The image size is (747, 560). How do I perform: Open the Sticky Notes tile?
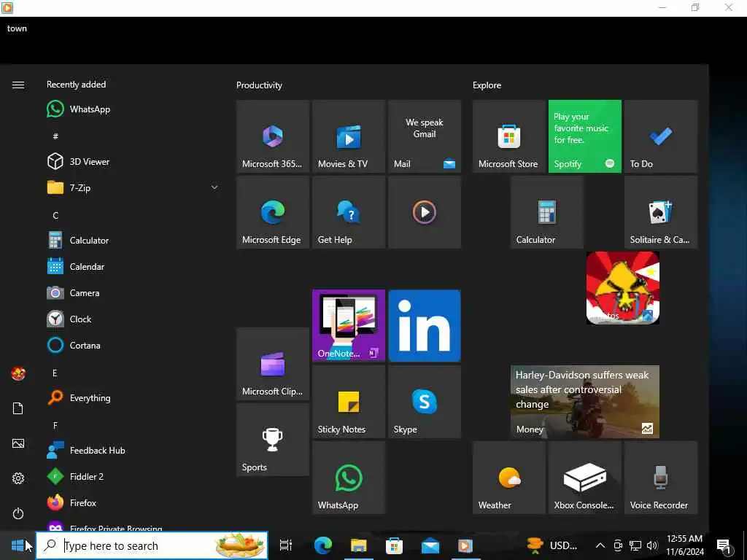(x=349, y=402)
